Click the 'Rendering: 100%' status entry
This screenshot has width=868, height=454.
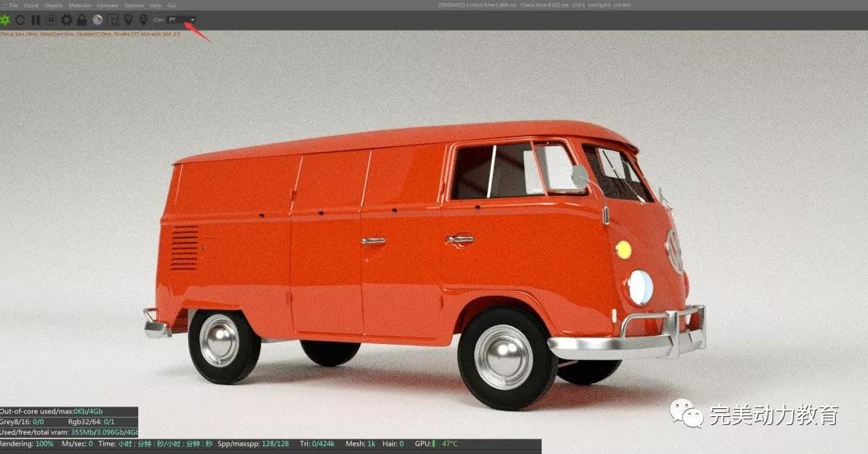click(x=27, y=444)
